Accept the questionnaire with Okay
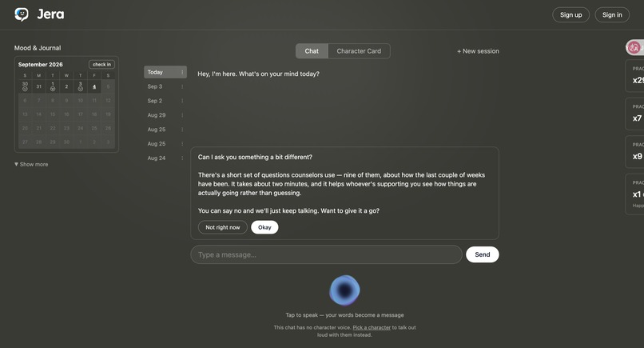Image resolution: width=644 pixels, height=348 pixels. [x=264, y=227]
